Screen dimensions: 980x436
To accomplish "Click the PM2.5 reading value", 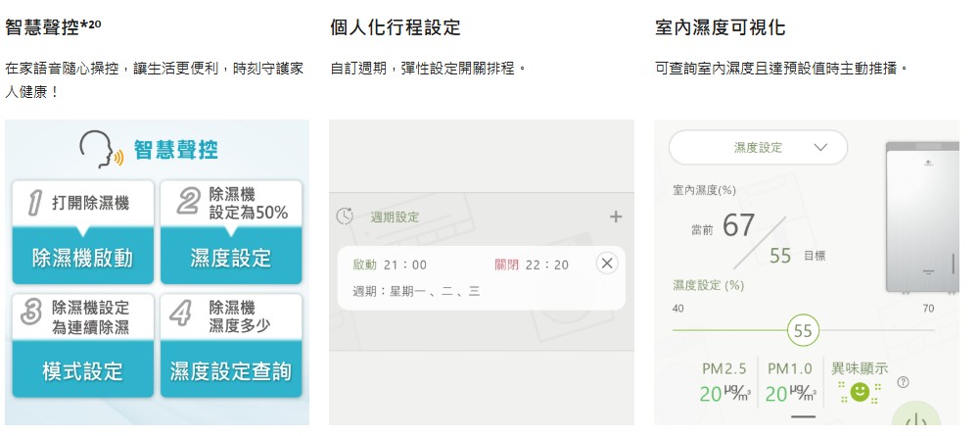I will 724,394.
